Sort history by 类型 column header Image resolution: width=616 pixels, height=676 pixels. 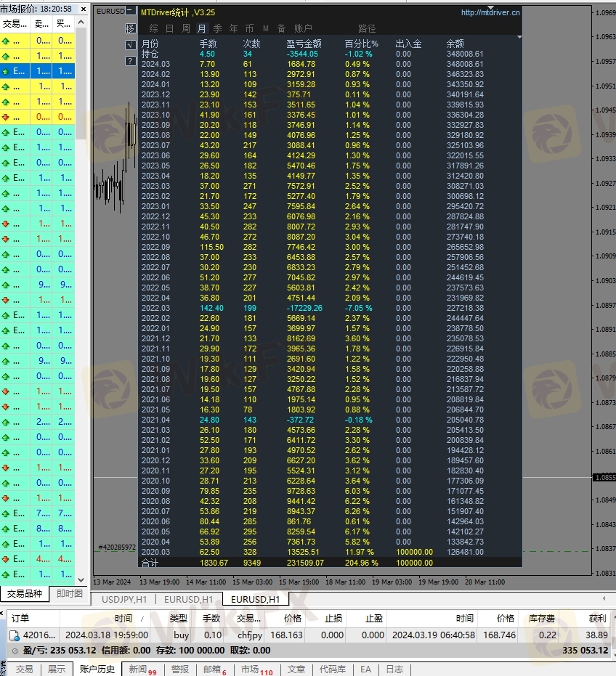(178, 619)
